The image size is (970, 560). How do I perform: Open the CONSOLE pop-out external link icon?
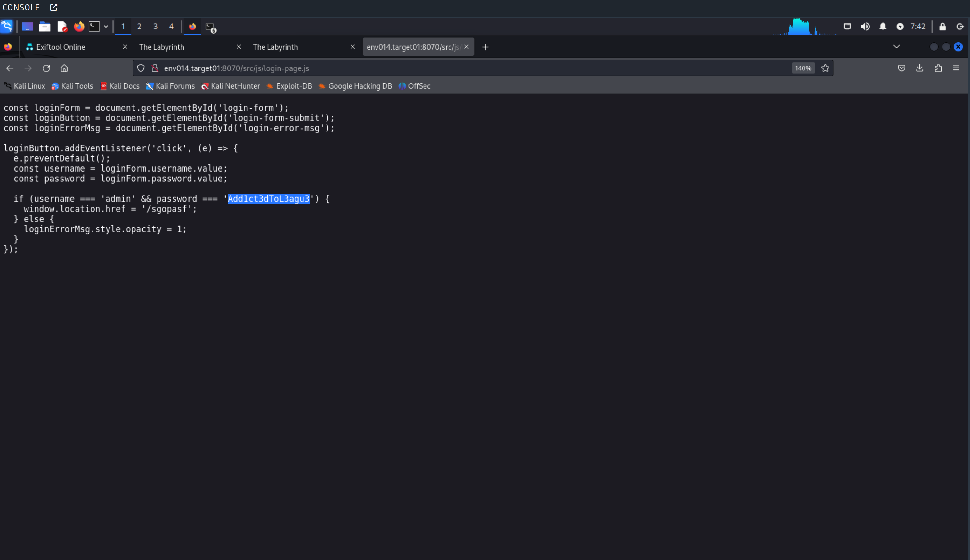[54, 7]
